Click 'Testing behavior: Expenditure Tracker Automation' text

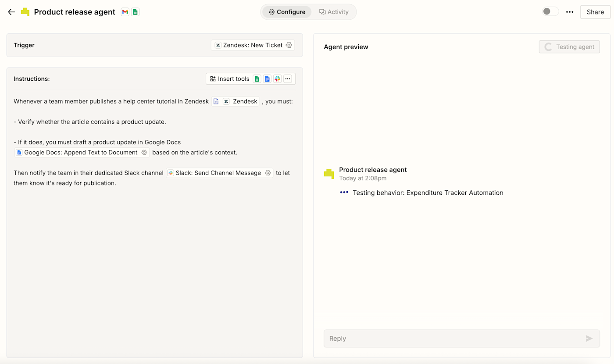pyautogui.click(x=428, y=193)
